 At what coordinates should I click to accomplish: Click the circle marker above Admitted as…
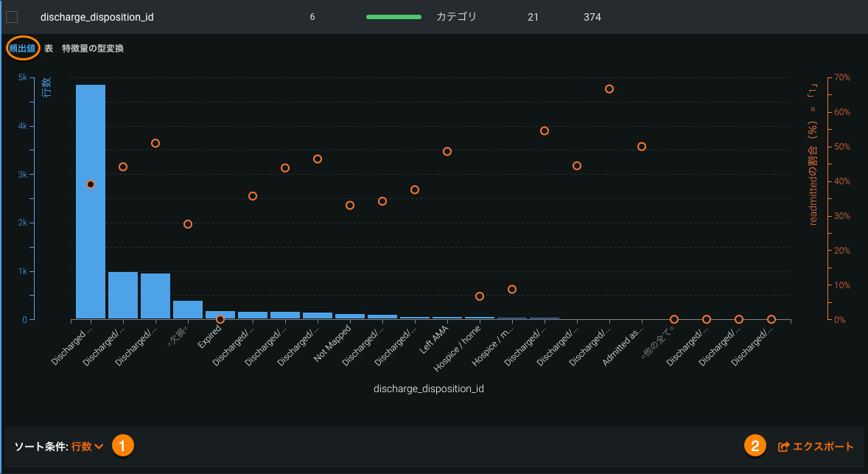coord(642,147)
